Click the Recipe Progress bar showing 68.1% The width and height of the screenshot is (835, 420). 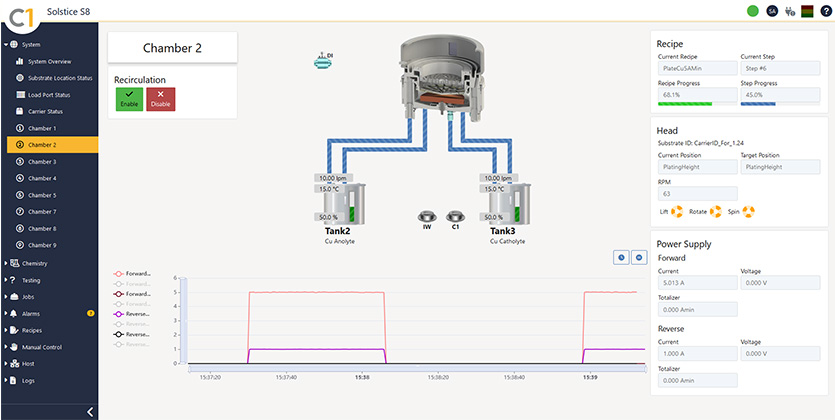click(698, 104)
